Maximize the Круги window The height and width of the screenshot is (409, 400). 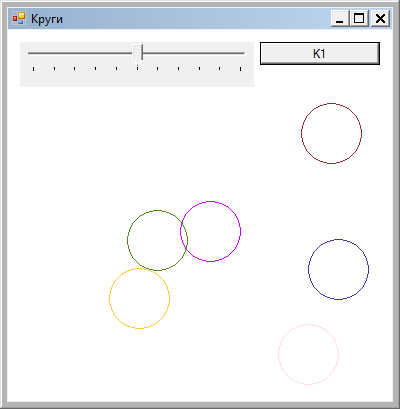(359, 18)
